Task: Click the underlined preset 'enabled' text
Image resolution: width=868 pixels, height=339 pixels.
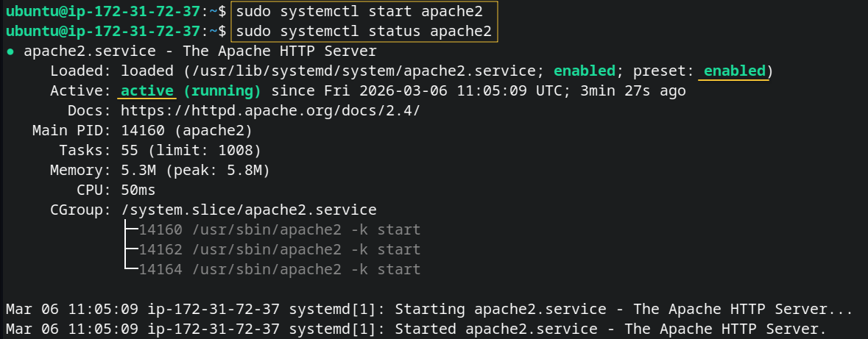Action: point(734,71)
